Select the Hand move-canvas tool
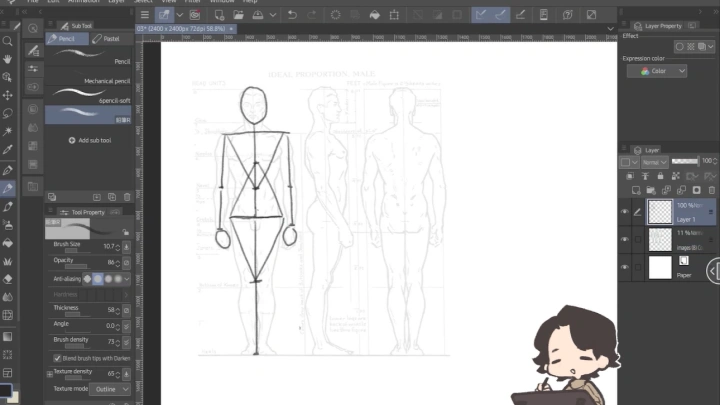This screenshot has height=405, width=720. click(x=7, y=59)
